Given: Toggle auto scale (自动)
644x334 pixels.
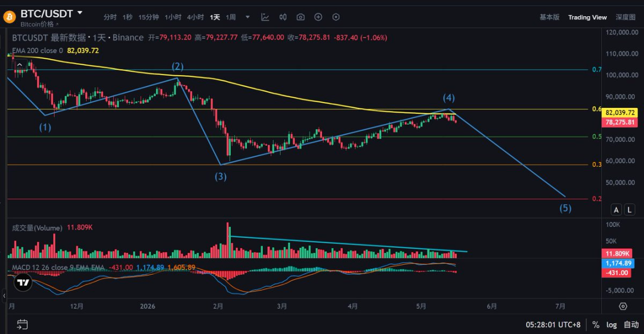Looking at the screenshot, I should [631, 324].
